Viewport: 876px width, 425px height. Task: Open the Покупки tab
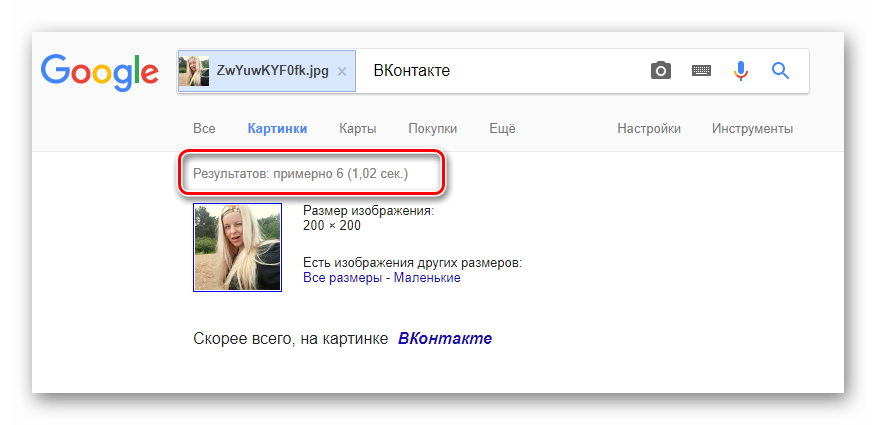[x=432, y=129]
